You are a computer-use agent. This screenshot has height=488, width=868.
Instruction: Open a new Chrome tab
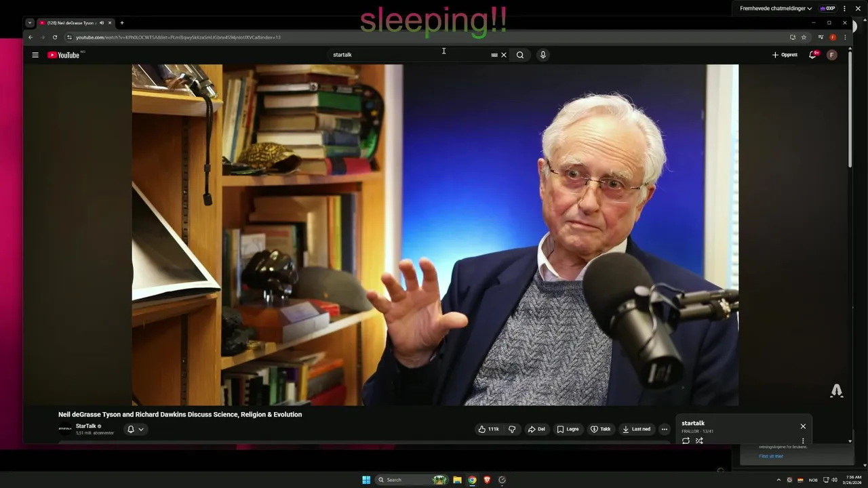[122, 23]
